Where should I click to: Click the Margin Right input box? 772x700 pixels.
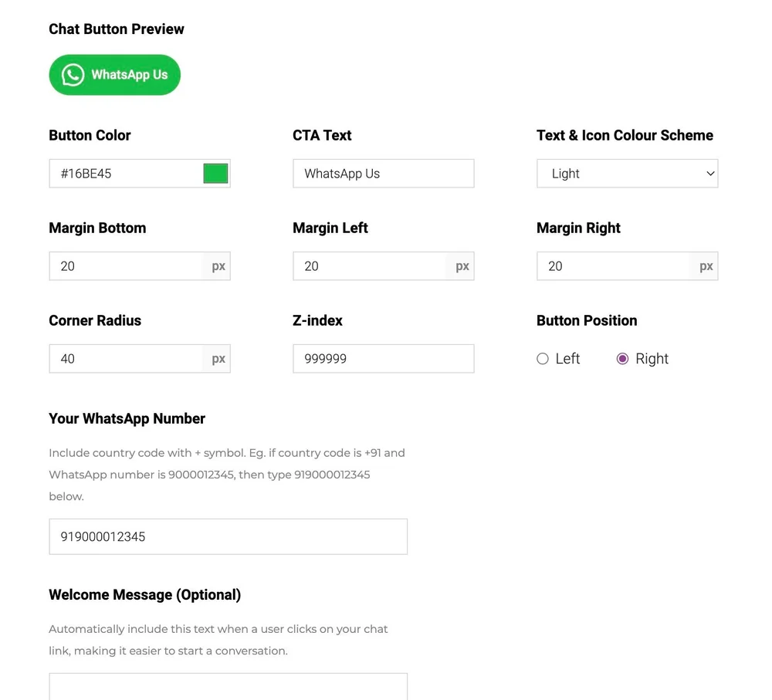click(610, 265)
